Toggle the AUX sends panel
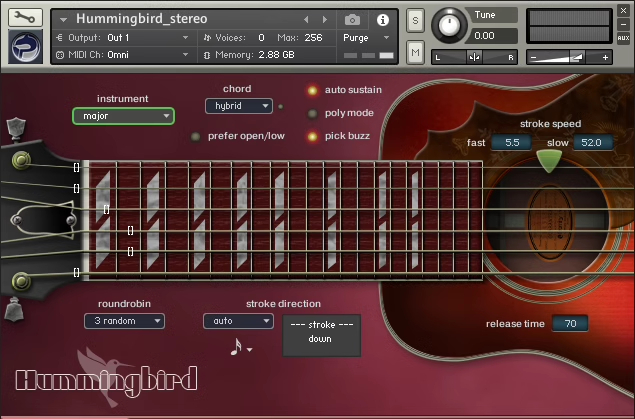Viewport: 635px width, 419px height. click(623, 38)
